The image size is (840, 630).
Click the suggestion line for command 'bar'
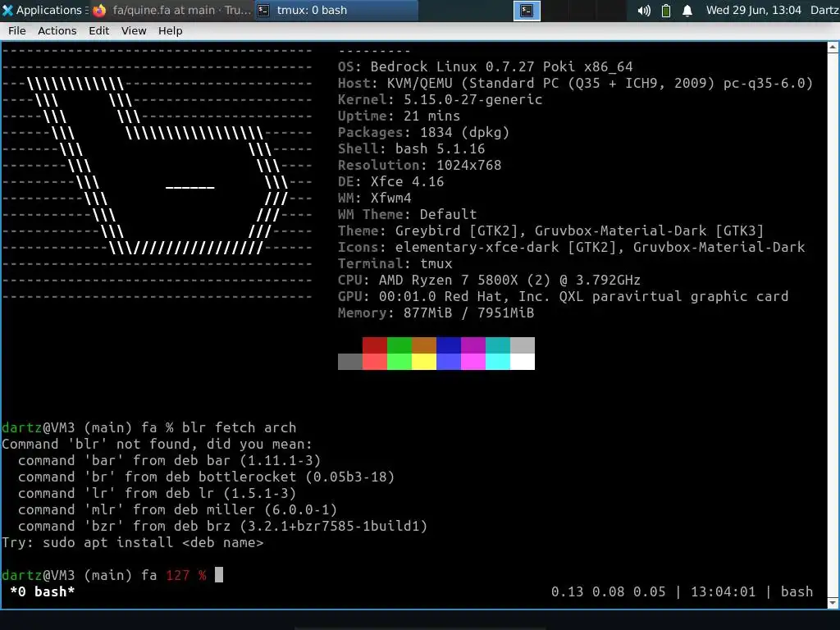click(169, 461)
